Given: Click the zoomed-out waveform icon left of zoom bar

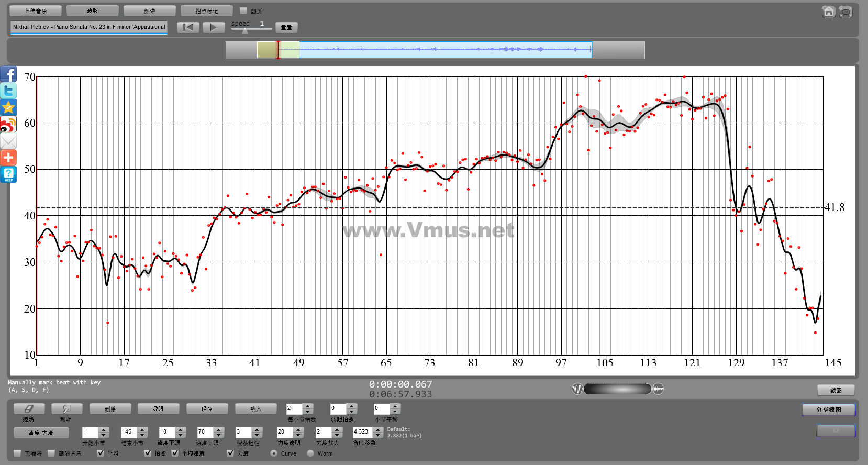Looking at the screenshot, I should [x=577, y=389].
